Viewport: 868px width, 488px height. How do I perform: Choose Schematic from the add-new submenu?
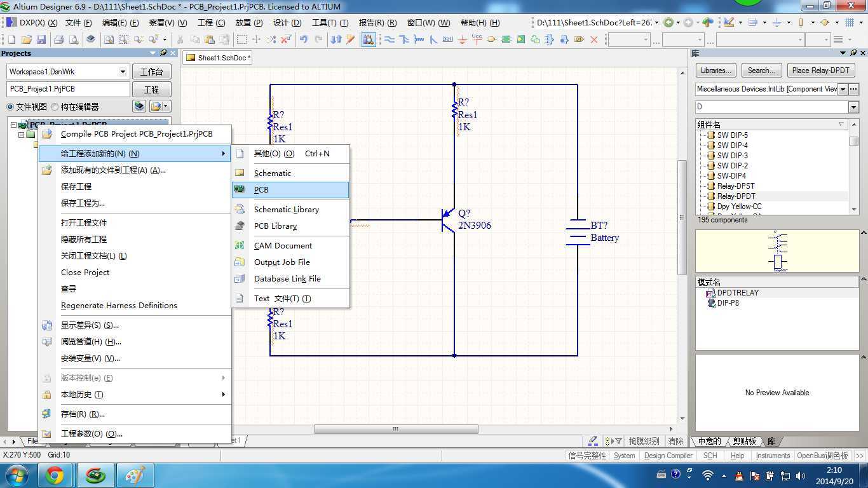pos(290,173)
